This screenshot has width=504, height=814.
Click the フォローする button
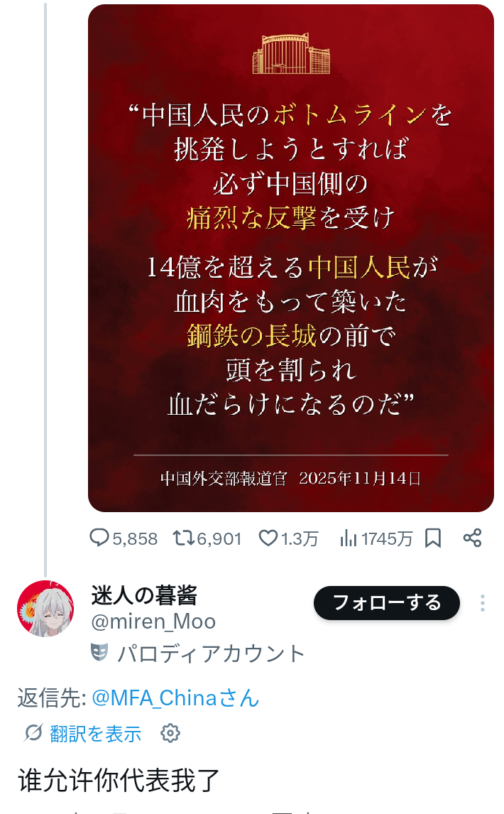coord(387,603)
